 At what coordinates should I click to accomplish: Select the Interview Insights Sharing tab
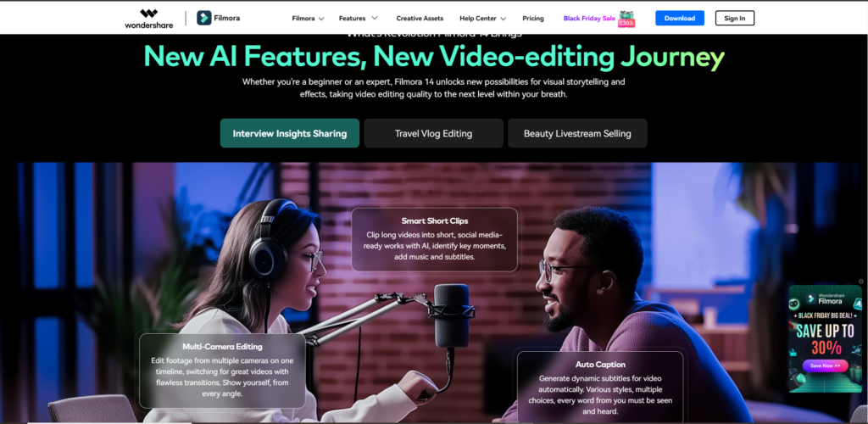coord(290,133)
